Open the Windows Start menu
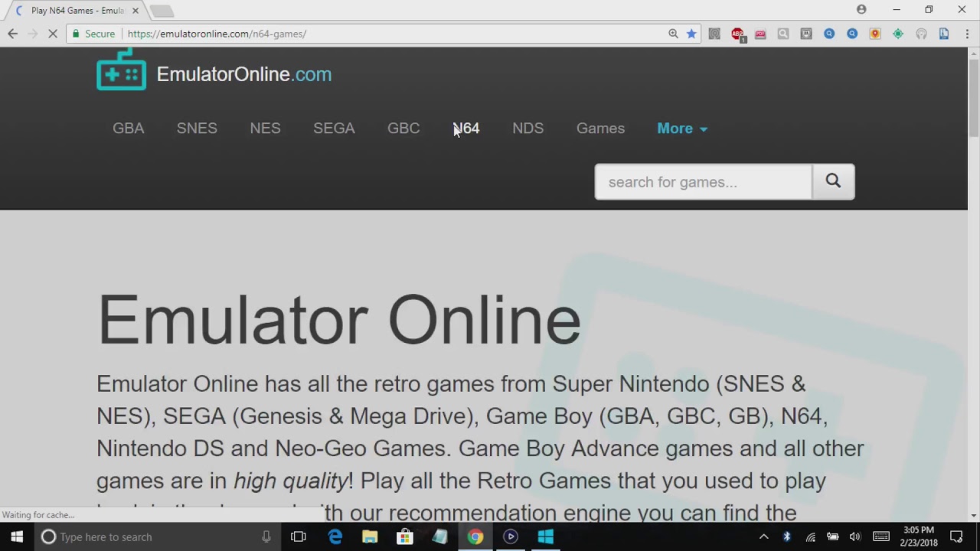The image size is (980, 551). tap(17, 536)
